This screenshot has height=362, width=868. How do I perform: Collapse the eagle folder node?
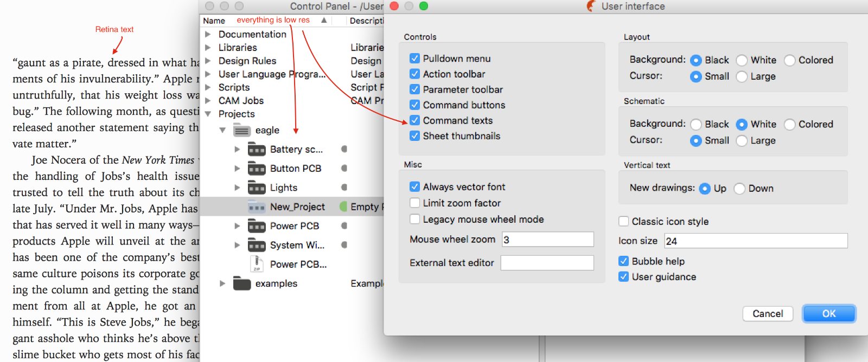click(222, 130)
